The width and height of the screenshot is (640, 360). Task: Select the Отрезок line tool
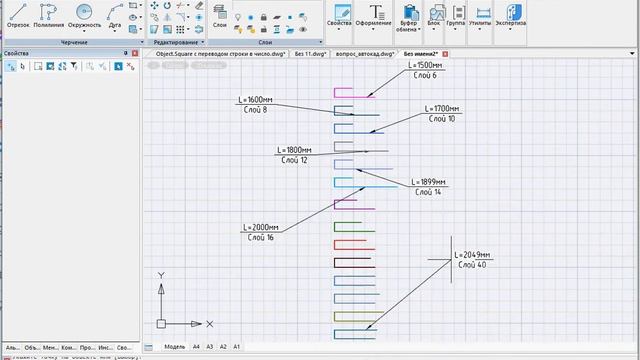[18, 15]
